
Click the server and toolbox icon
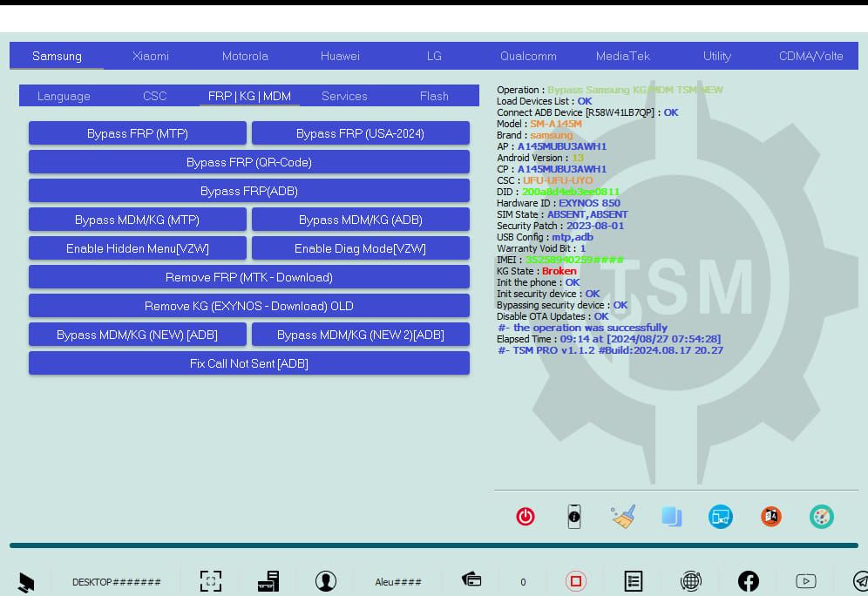pyautogui.click(x=268, y=581)
